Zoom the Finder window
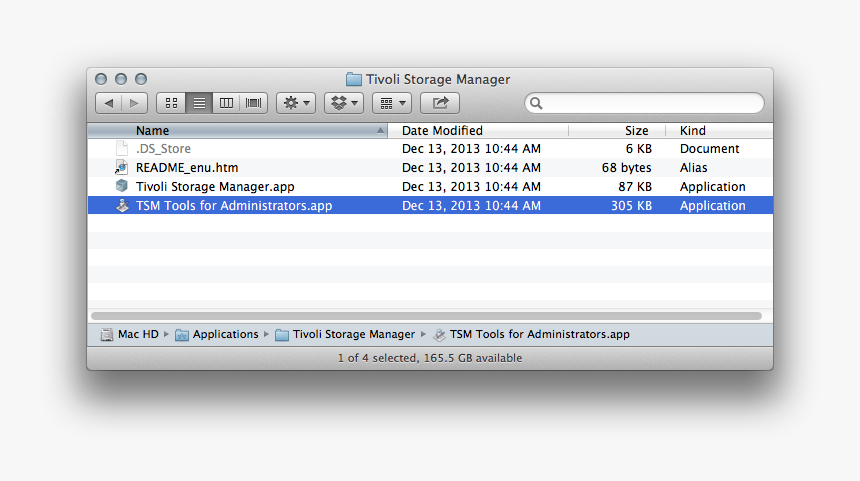 (x=141, y=79)
